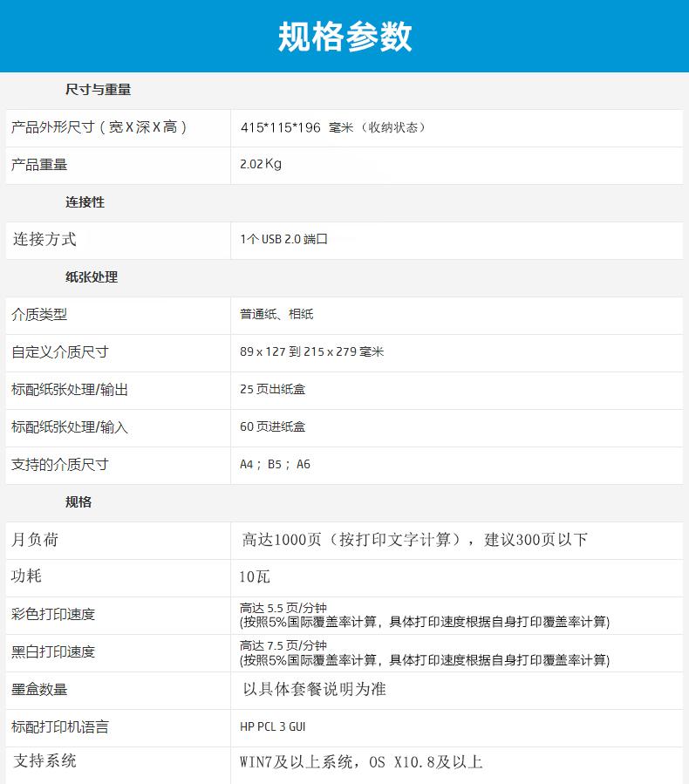
Task: Select the 纸张处理 section heading
Action: (91, 276)
